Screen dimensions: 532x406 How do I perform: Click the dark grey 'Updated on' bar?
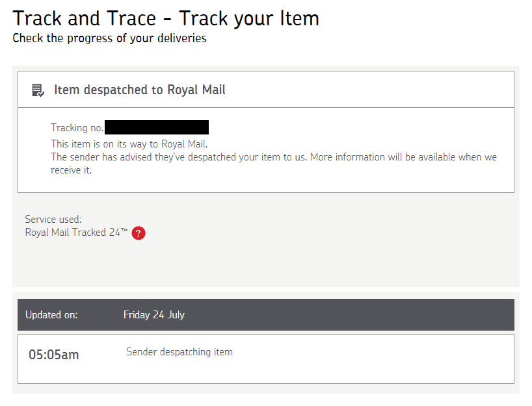[266, 315]
